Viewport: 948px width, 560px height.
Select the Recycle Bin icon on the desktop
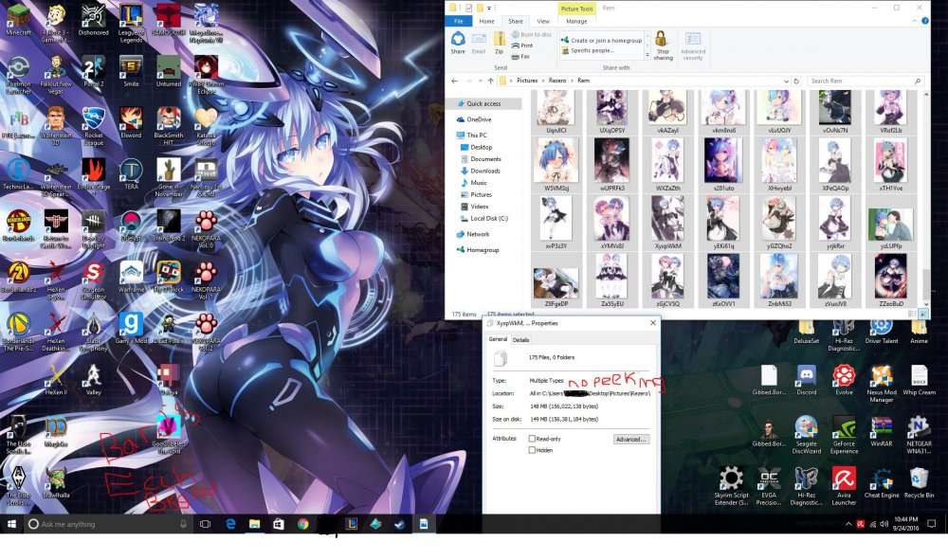919,483
